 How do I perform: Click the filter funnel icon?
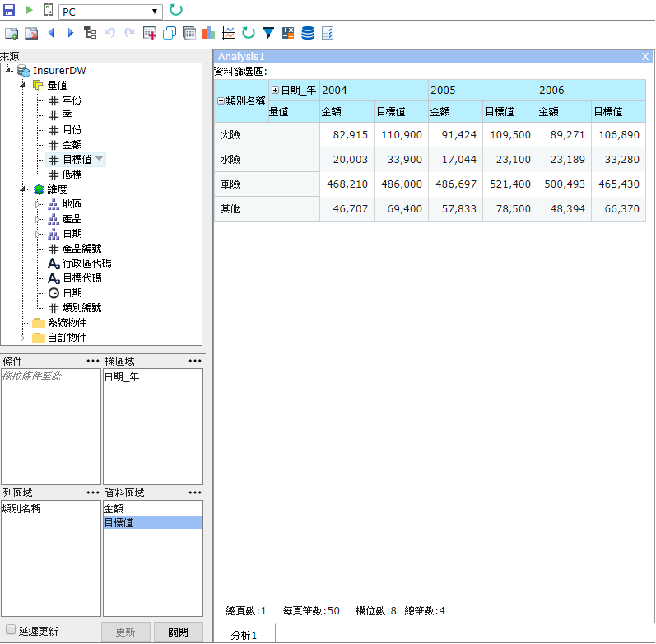(x=268, y=33)
